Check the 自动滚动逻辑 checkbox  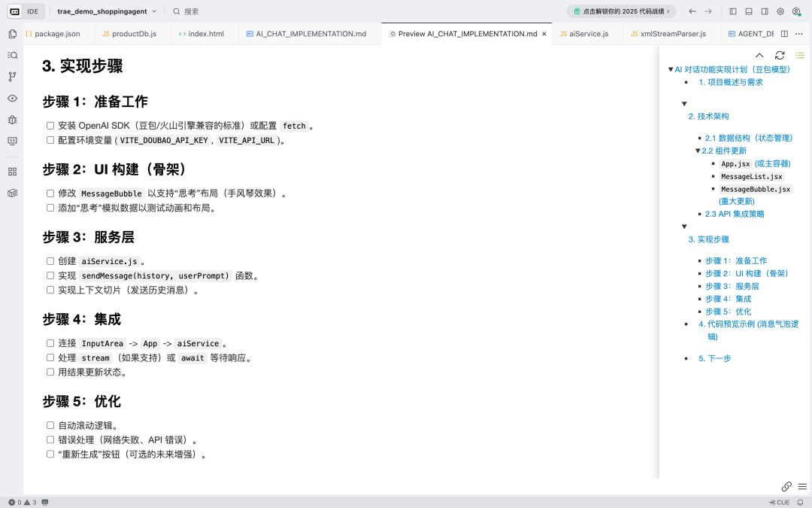click(x=50, y=425)
